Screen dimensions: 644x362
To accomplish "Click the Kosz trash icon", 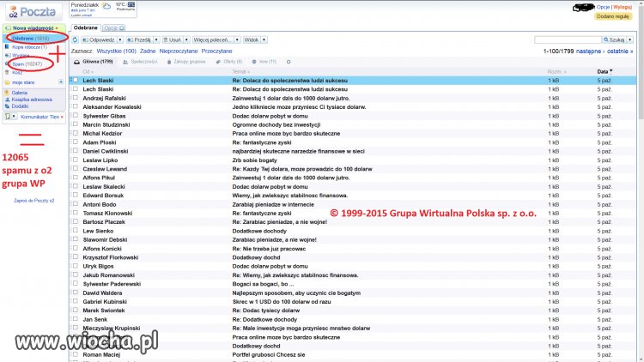I will click(7, 72).
